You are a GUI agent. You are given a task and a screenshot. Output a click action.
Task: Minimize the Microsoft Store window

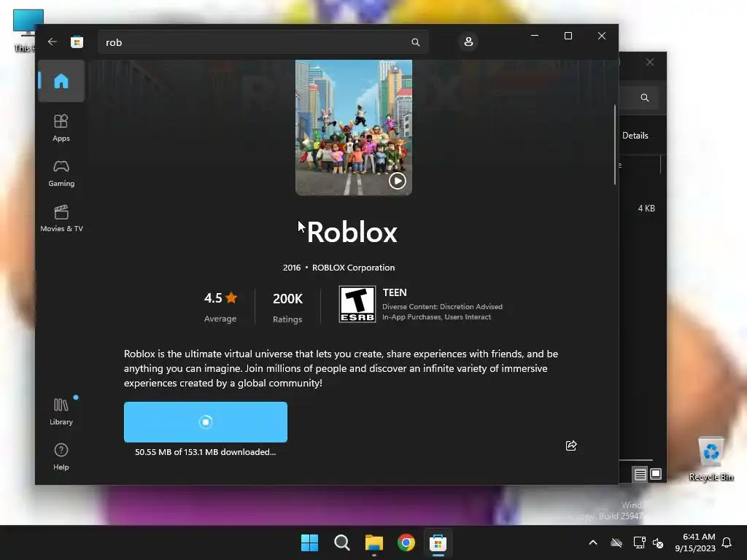(535, 36)
